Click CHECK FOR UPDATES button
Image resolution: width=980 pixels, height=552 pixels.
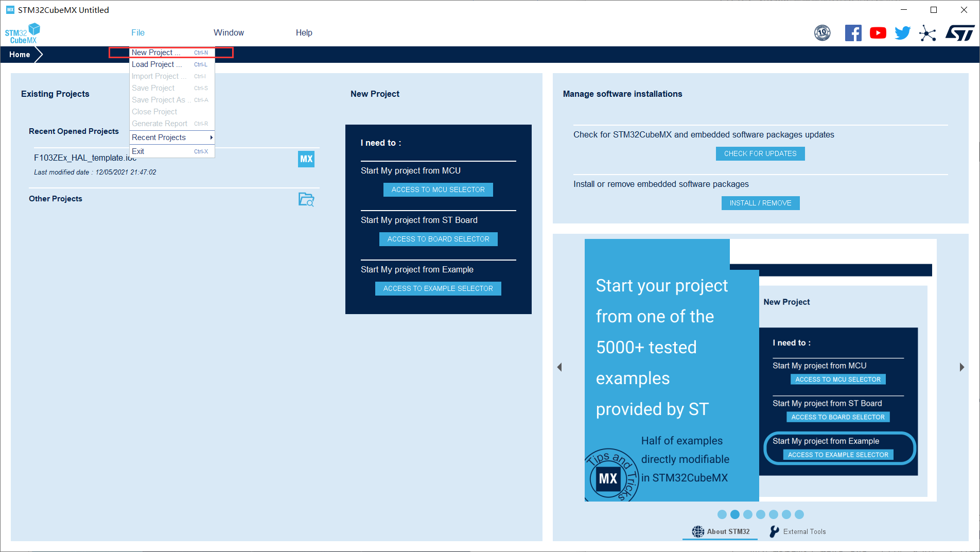(x=760, y=153)
